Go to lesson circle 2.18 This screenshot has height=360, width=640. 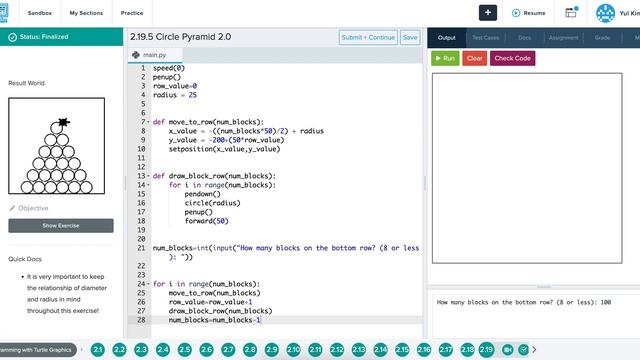(x=467, y=350)
